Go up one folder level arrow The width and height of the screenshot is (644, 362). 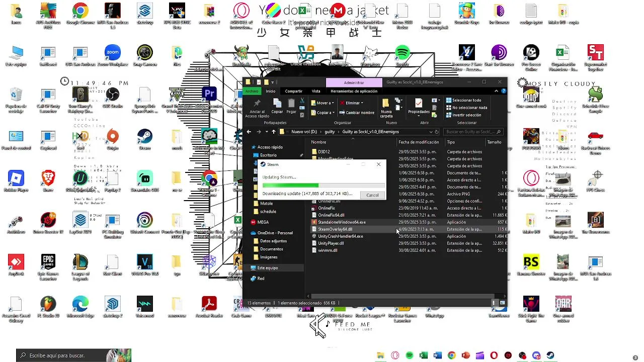coord(274,132)
